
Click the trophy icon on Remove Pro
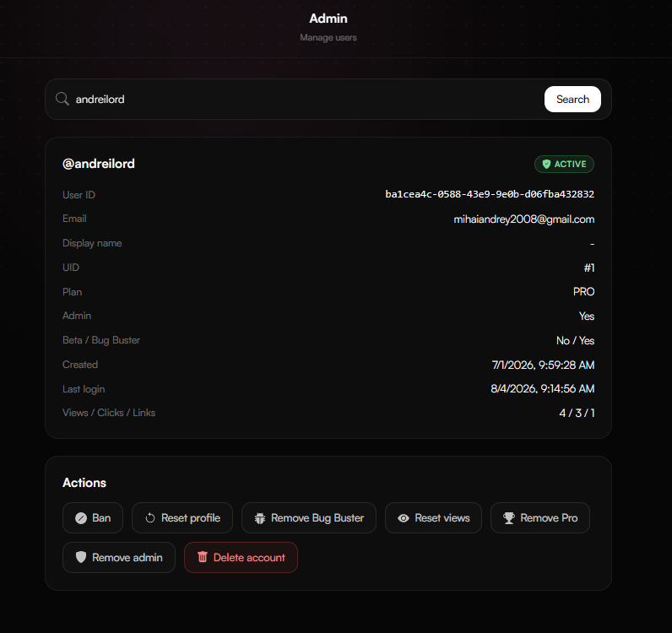[509, 518]
